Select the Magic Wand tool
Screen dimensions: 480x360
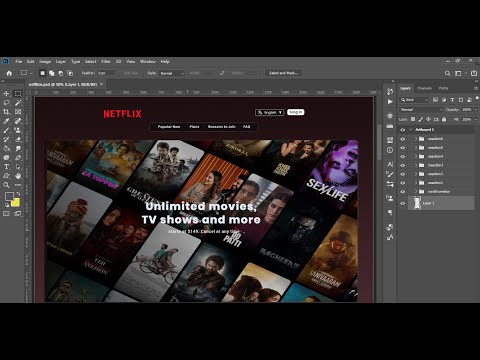(x=18, y=103)
